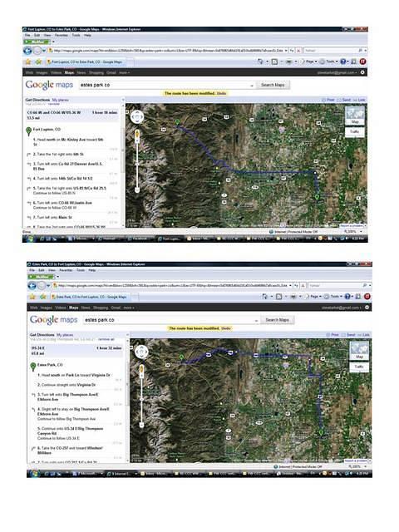Switch to Map view thumbnail in Estes-to-Fort Lupton map
Image resolution: width=399 pixels, height=532 pixels.
[359, 351]
